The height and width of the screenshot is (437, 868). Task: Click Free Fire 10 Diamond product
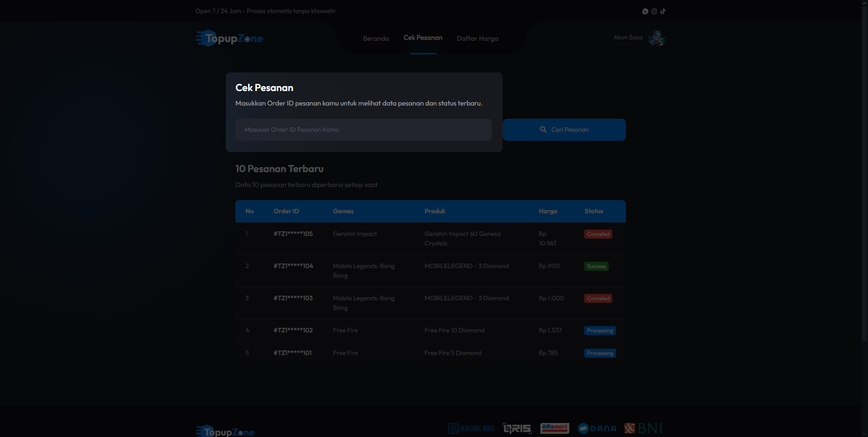click(454, 331)
